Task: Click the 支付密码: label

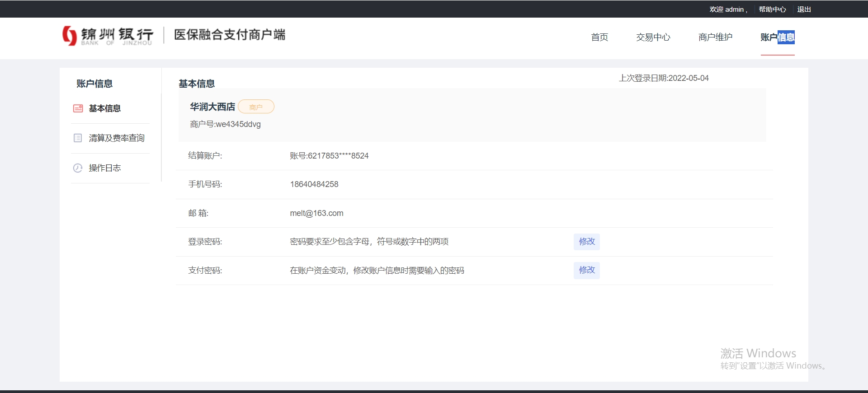Action: click(205, 271)
